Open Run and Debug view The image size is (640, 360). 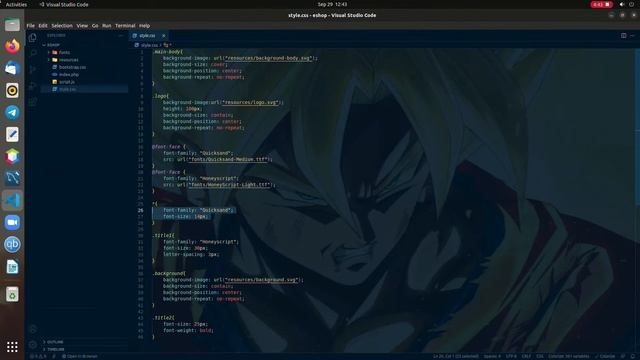point(33,86)
